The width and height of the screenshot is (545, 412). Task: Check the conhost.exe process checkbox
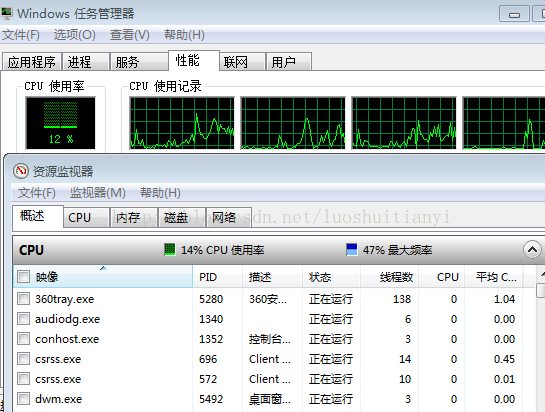(x=24, y=339)
